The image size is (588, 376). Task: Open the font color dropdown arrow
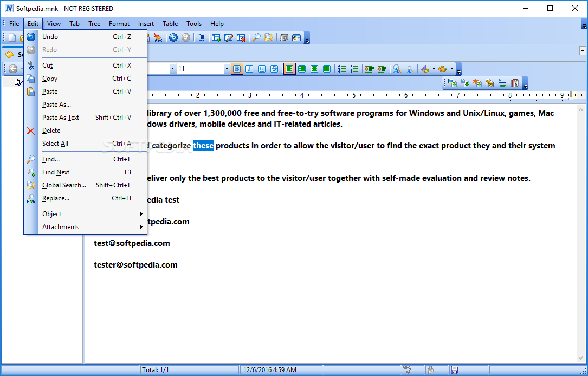tap(434, 69)
